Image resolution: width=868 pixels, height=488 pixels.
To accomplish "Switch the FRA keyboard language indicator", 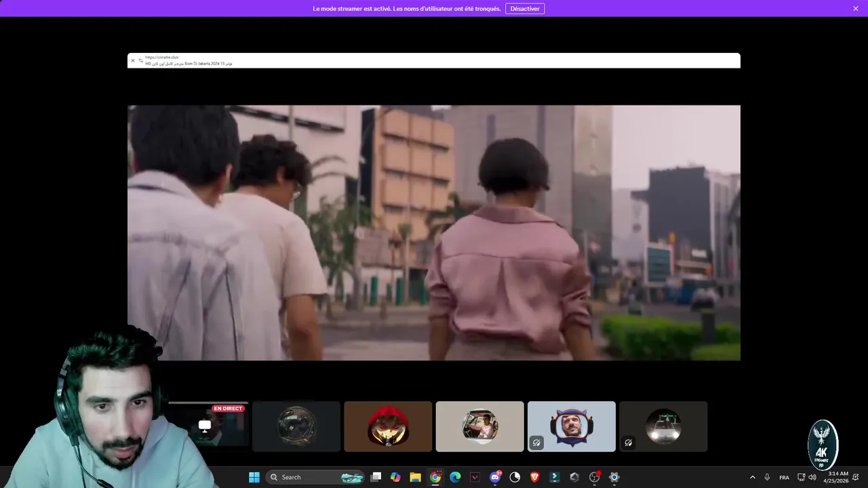I will click(784, 477).
